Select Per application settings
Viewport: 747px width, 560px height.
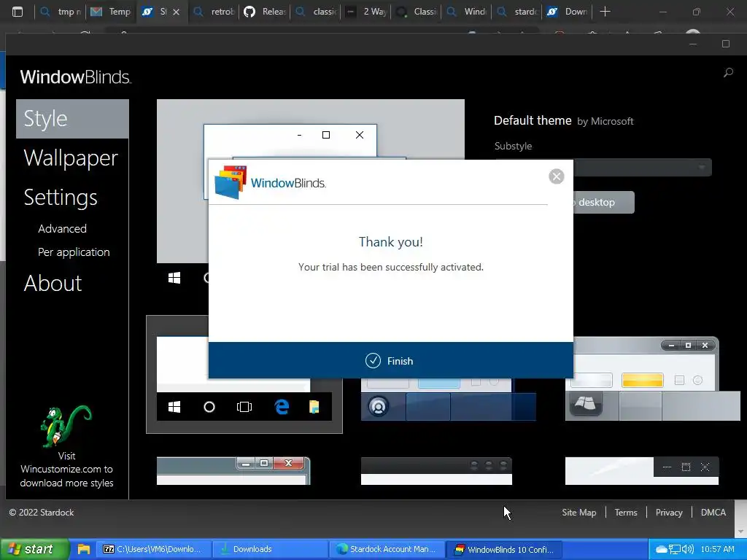pos(74,252)
